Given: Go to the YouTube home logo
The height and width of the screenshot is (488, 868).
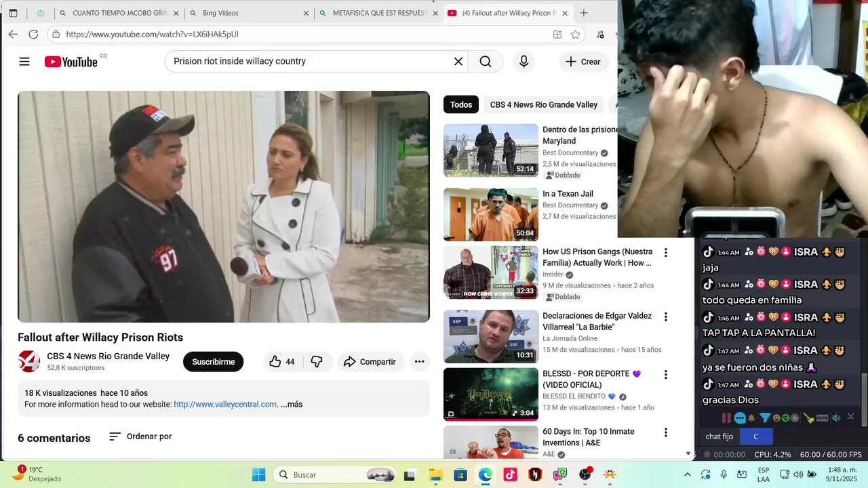Looking at the screenshot, I should tap(71, 62).
